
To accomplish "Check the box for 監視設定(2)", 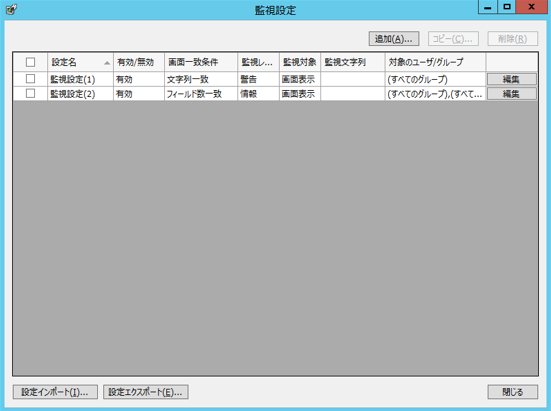I will (31, 93).
